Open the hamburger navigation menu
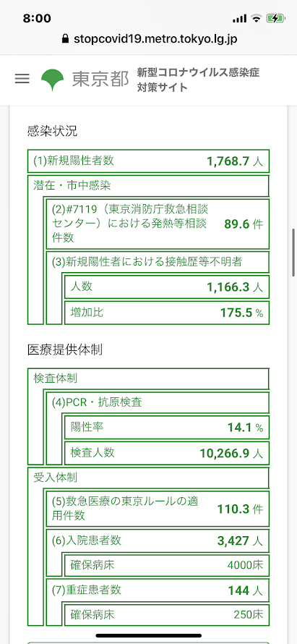 22,79
